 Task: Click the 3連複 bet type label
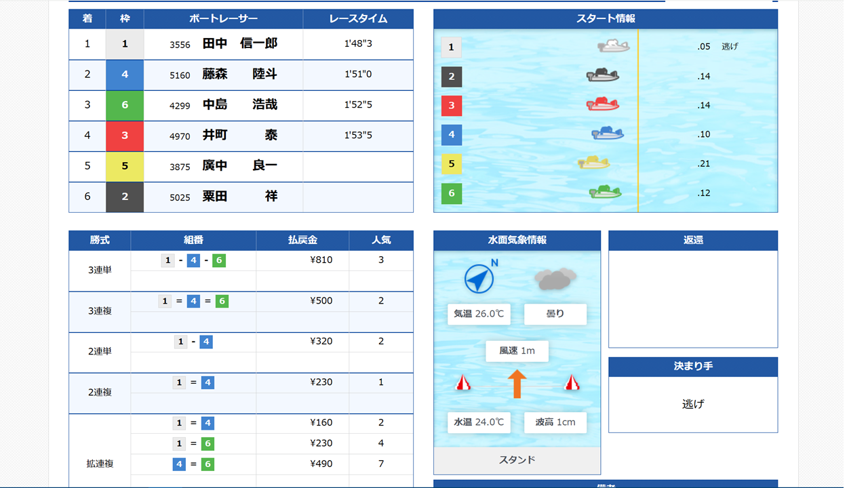pyautogui.click(x=100, y=311)
